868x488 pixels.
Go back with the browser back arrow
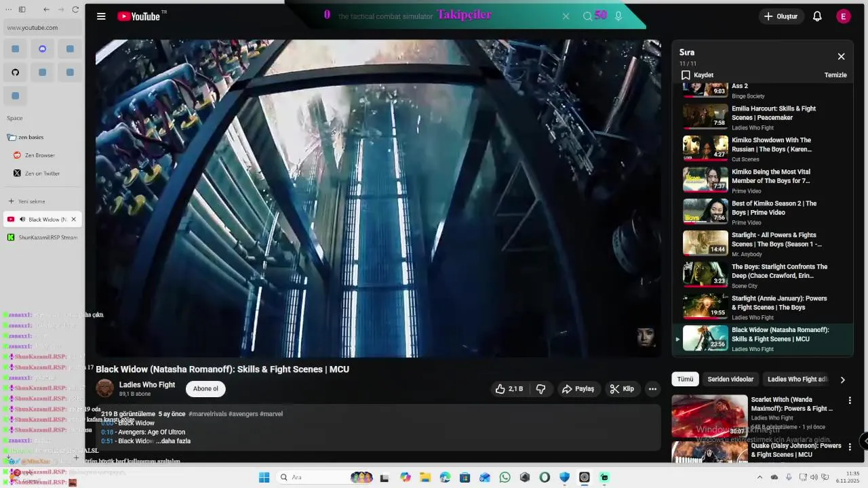pos(46,9)
